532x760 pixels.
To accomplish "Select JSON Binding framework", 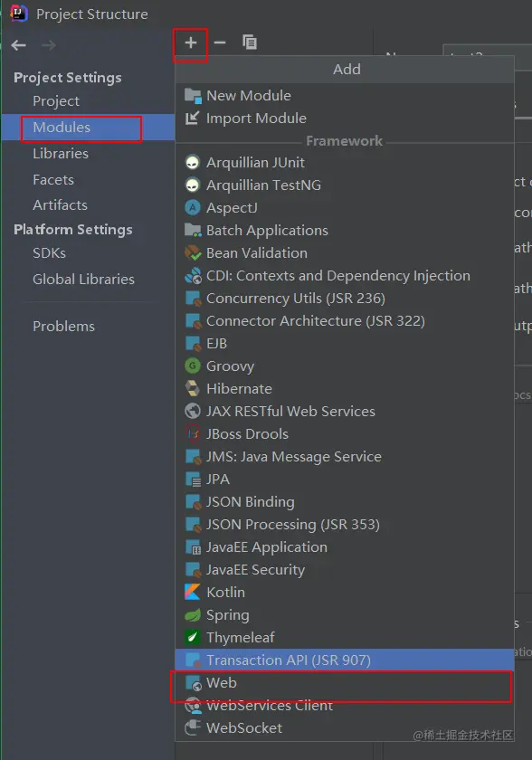I will (x=345, y=501).
